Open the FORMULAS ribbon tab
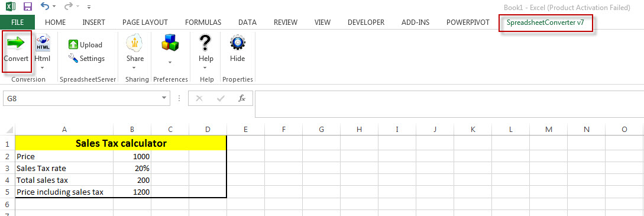The width and height of the screenshot is (644, 216). pyautogui.click(x=203, y=22)
